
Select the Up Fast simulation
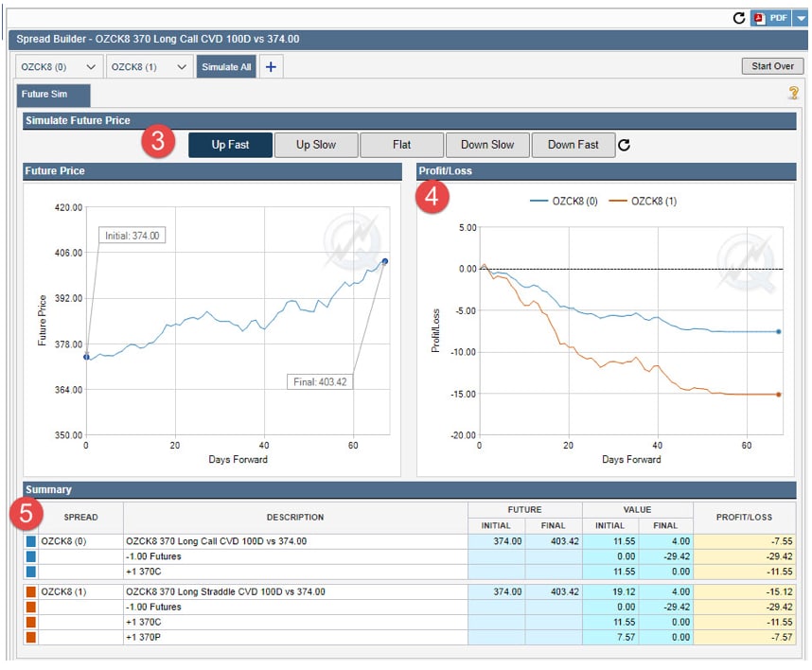[231, 145]
